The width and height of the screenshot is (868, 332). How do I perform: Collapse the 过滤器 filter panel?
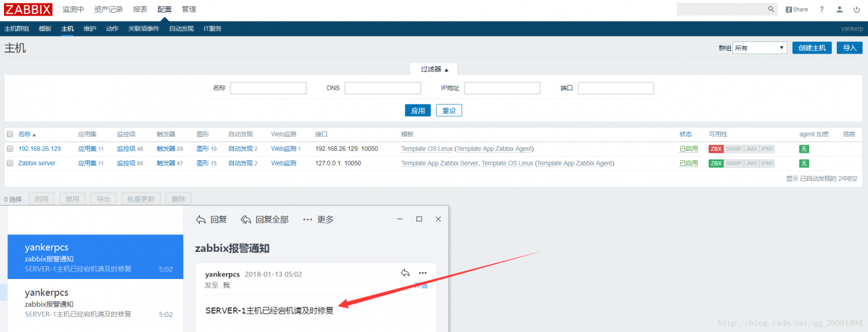(434, 69)
